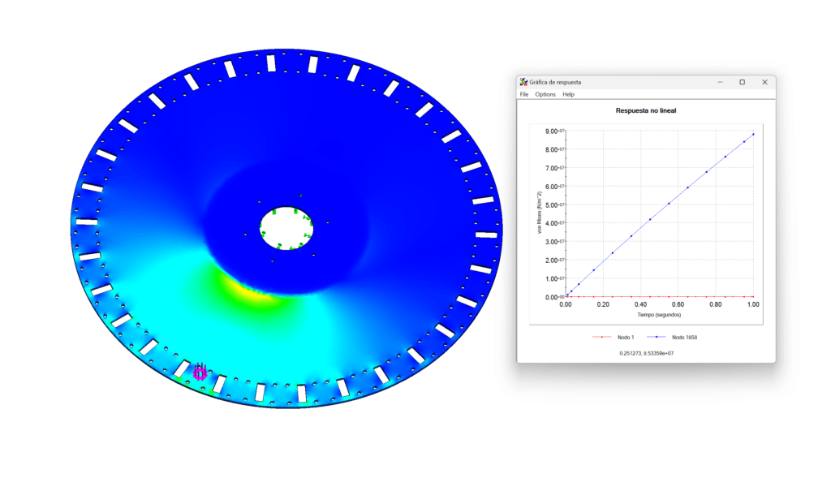Click the Tiempo (segundos) axis label
Image resolution: width=831 pixels, height=504 pixels.
(659, 315)
